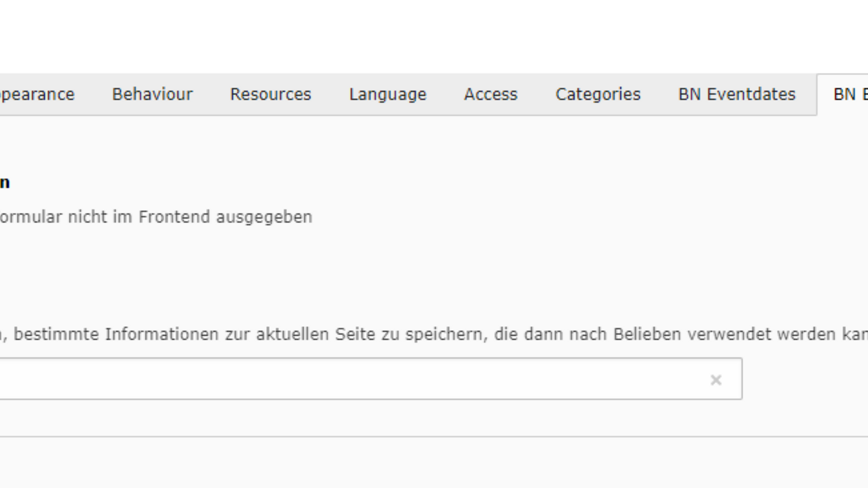The height and width of the screenshot is (488, 868).
Task: Click the word 'speichern' in the description
Action: coord(446,334)
